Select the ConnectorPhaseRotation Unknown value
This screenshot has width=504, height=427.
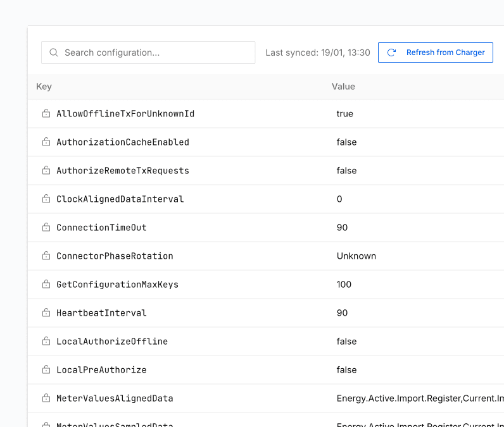point(356,256)
